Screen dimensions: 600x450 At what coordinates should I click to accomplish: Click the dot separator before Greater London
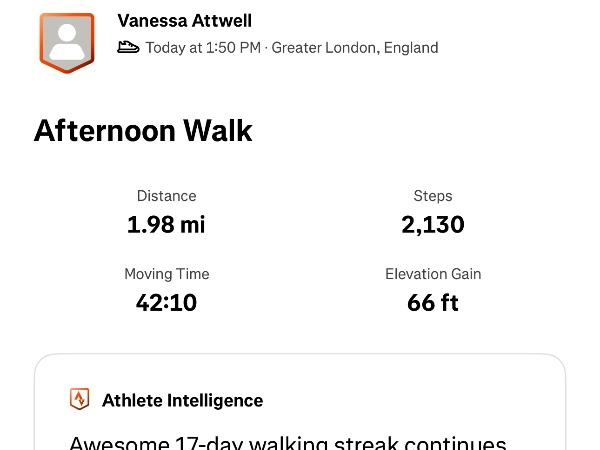coord(266,47)
